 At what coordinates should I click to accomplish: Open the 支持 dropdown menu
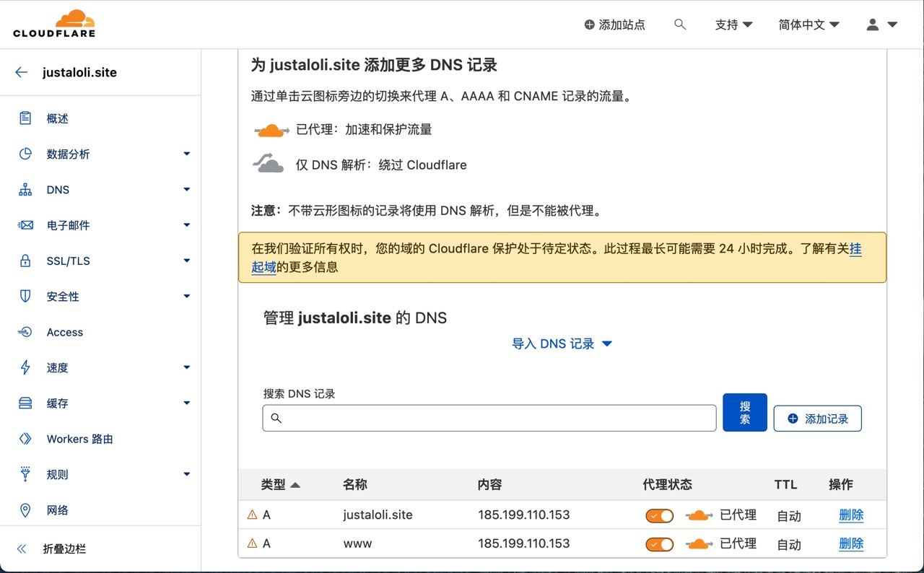(734, 25)
